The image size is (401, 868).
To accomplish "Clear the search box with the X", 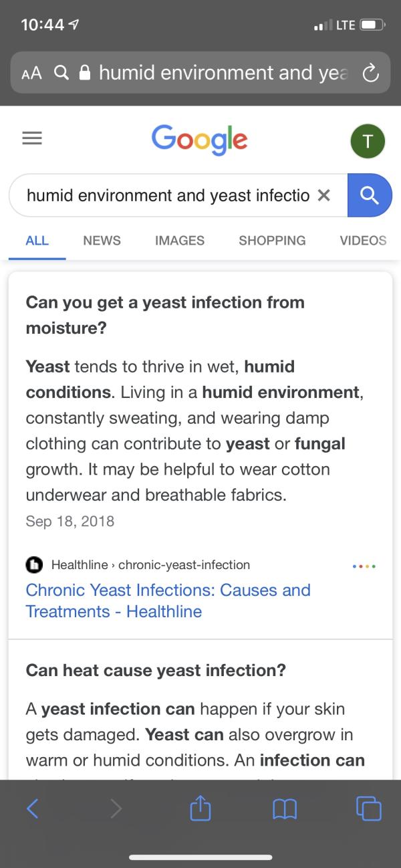I will pyautogui.click(x=323, y=195).
